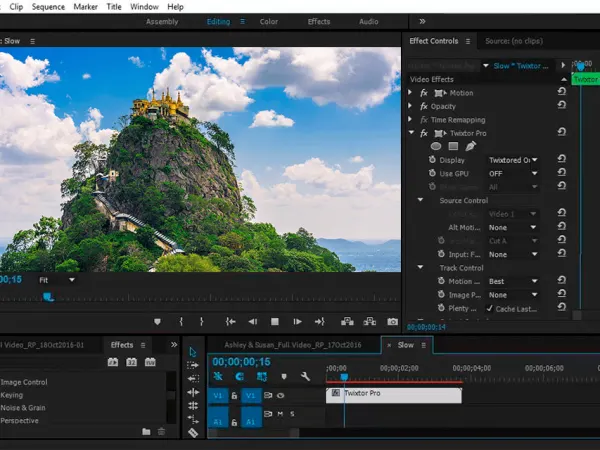Select the Razor tool in the tools panel
The image size is (600, 450).
point(193,433)
